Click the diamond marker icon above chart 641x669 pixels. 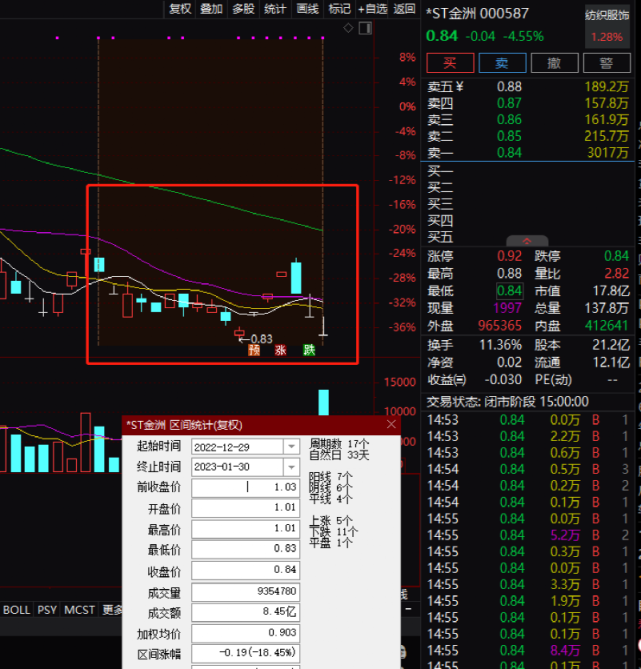tap(346, 28)
